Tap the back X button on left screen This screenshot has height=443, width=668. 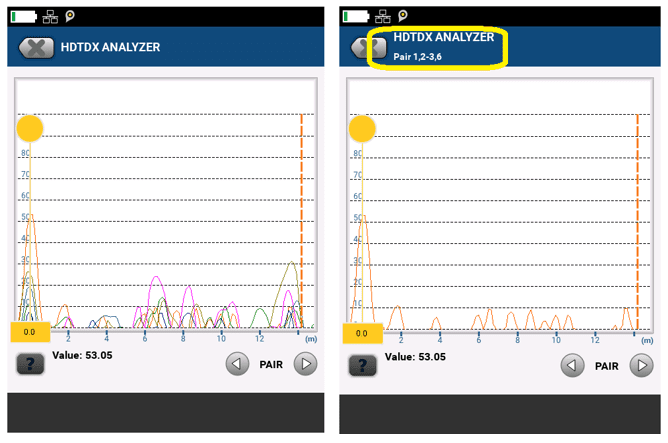tap(37, 47)
